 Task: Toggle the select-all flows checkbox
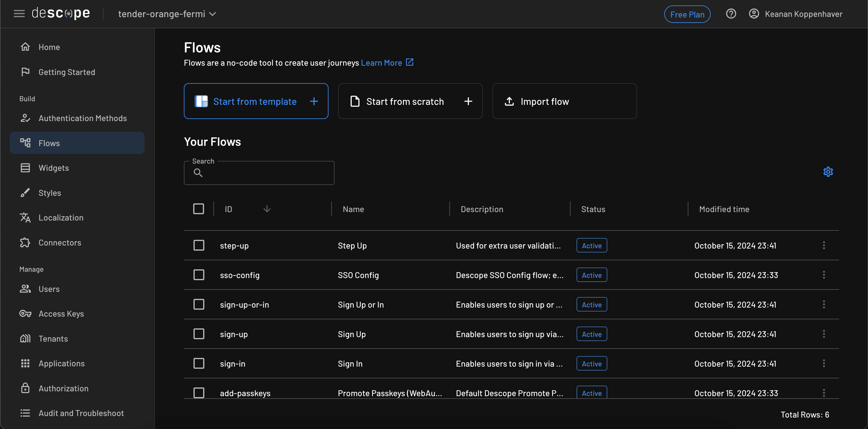pyautogui.click(x=199, y=209)
